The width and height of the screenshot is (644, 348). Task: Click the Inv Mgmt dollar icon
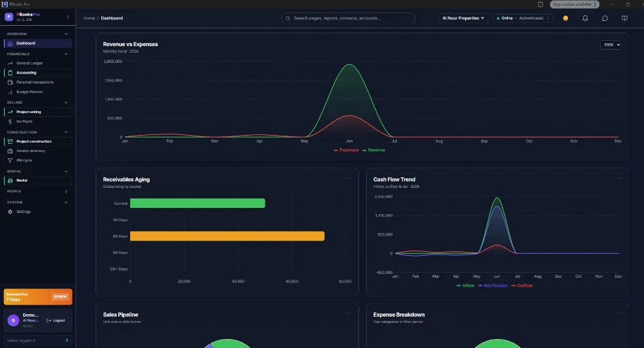(10, 121)
